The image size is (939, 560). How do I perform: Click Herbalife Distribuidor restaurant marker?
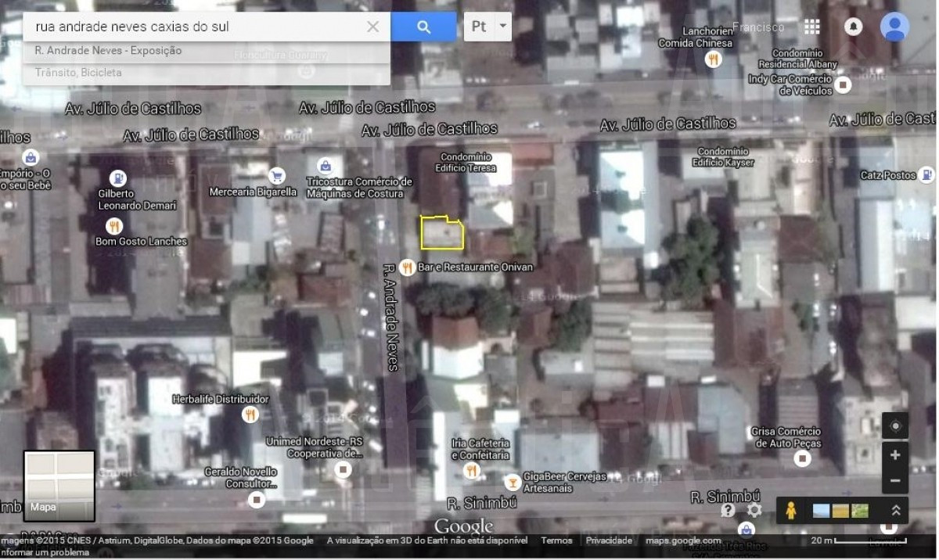[x=250, y=415]
